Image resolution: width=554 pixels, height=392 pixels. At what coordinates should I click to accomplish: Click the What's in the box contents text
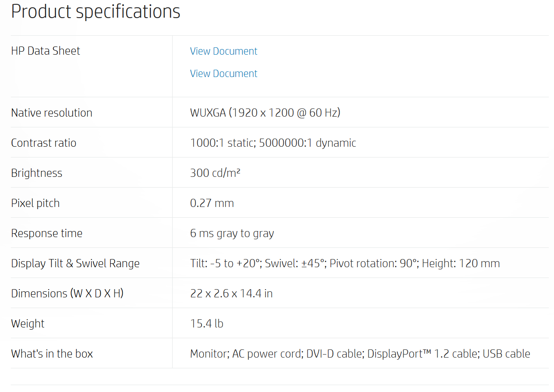tap(360, 354)
